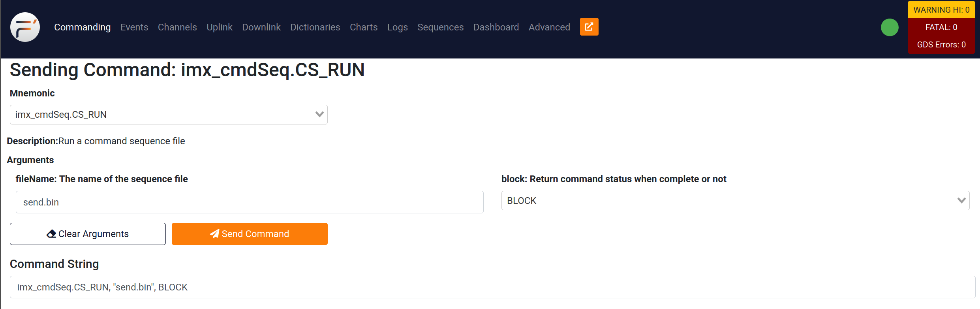Click the Command String text field
The image size is (980, 309).
pos(492,287)
